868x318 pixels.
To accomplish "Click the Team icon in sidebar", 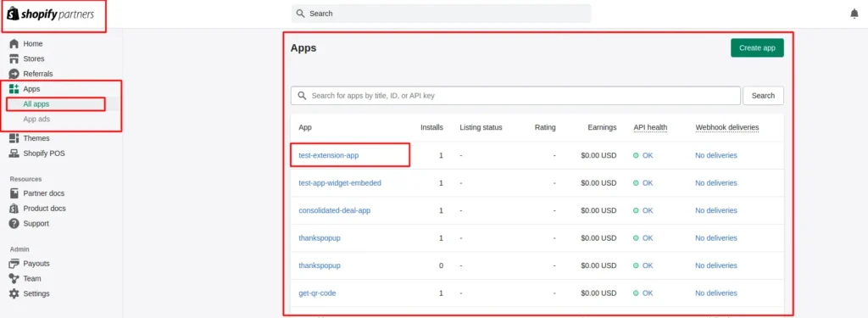I will 14,279.
